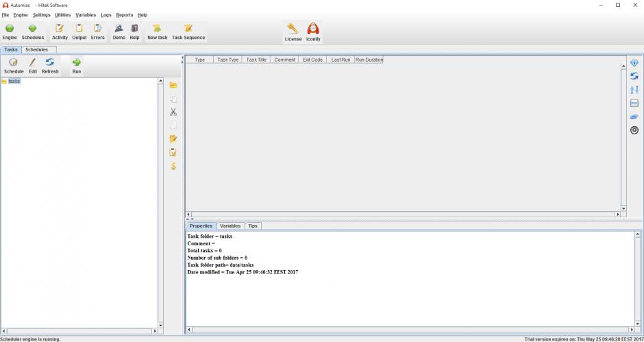Open the Logs menu
644x342 pixels.
tap(106, 15)
